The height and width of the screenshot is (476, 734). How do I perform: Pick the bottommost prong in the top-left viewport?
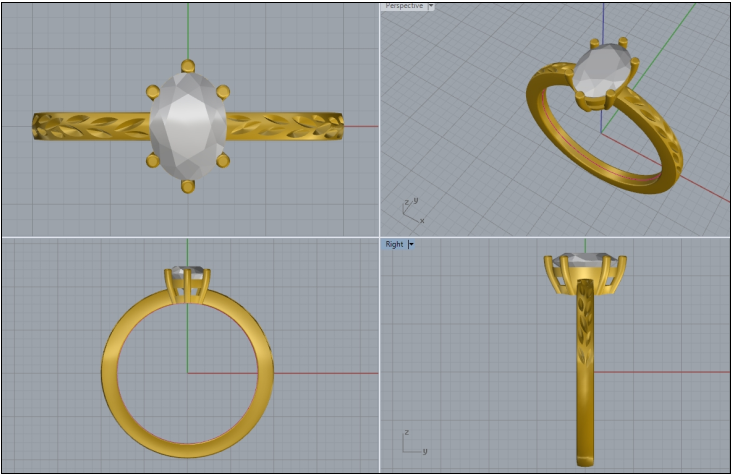point(188,185)
